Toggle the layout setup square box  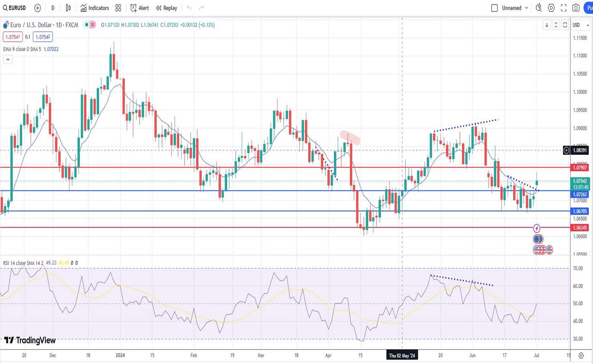[494, 8]
